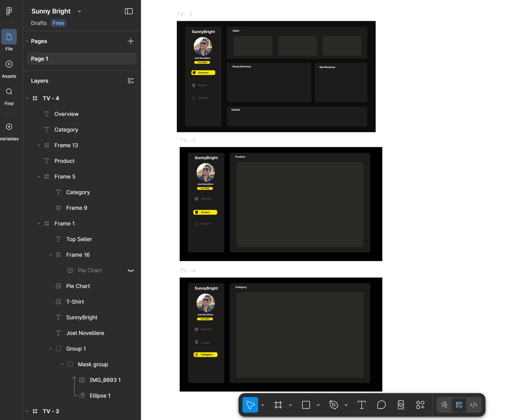Toggle the sidebar minimize panel icon
This screenshot has height=420, width=505.
click(129, 11)
